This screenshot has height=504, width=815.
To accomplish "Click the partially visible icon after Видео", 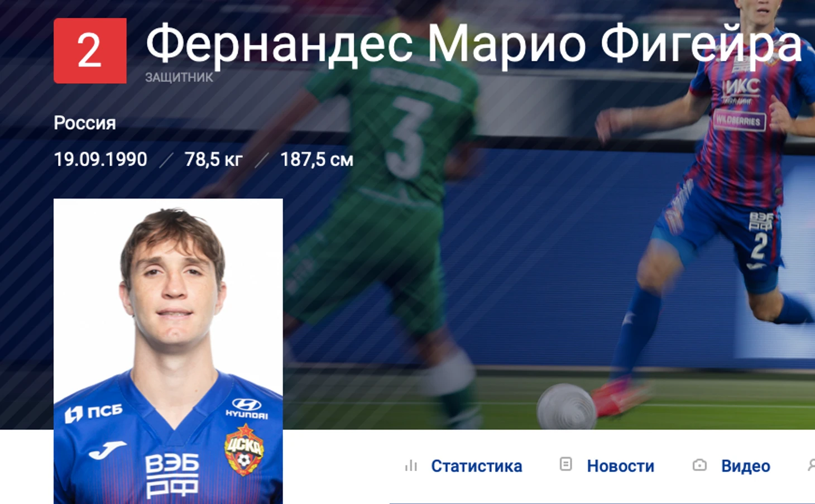I will [x=811, y=465].
